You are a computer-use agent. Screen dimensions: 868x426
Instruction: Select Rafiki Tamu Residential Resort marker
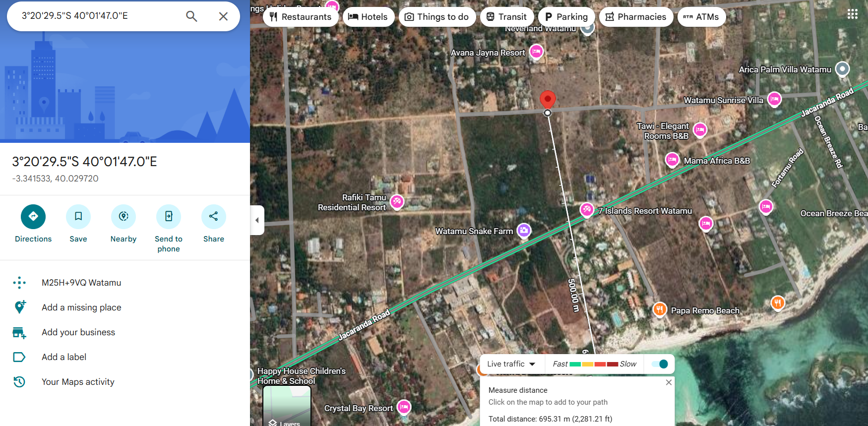[x=397, y=201]
